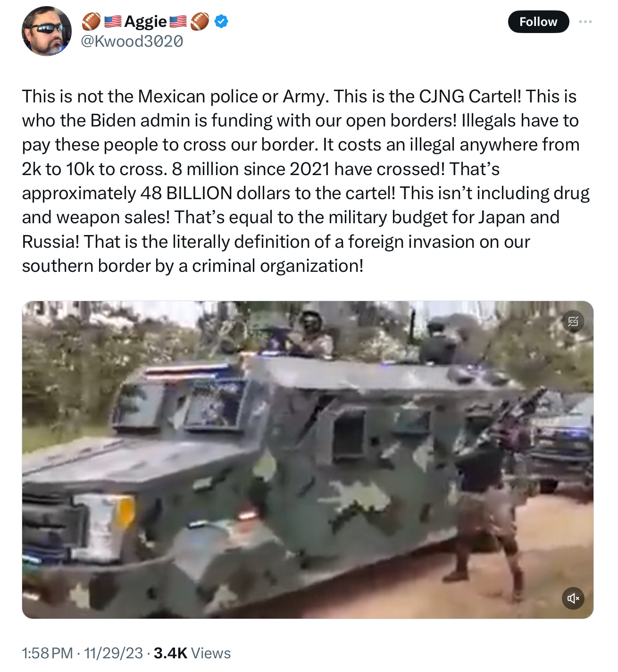
Task: Unmute the video with the speaker icon
Action: tap(573, 598)
